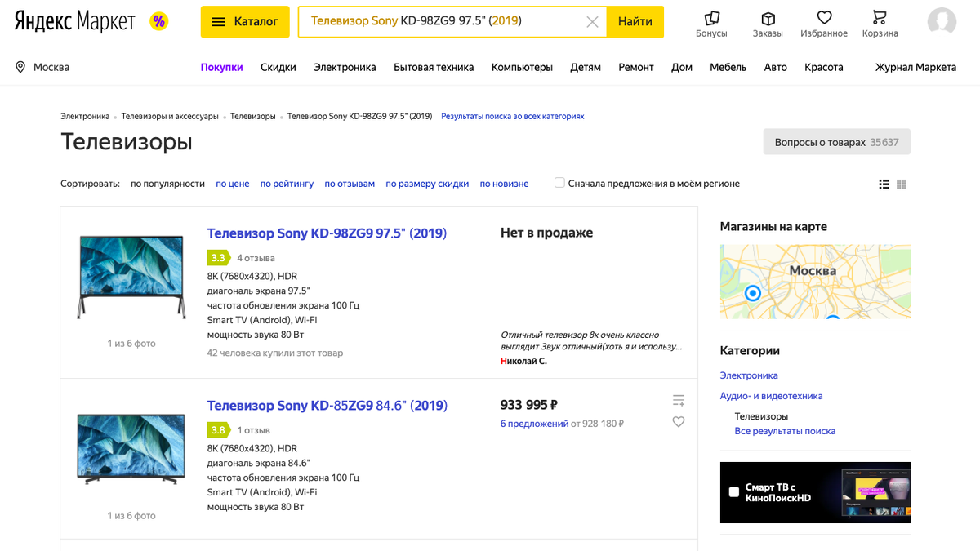Go to Телевизоры и аксессуары breadcrumb
The width and height of the screenshot is (980, 551).
coord(170,117)
